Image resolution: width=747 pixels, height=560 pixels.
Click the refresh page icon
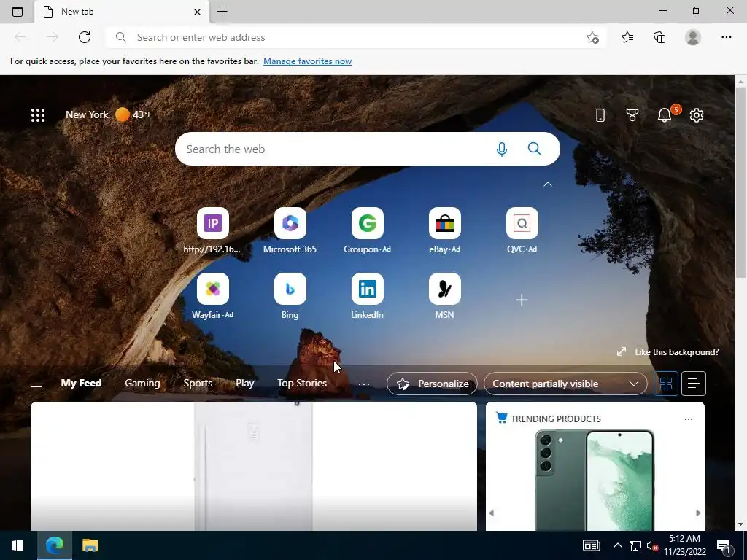pyautogui.click(x=85, y=37)
